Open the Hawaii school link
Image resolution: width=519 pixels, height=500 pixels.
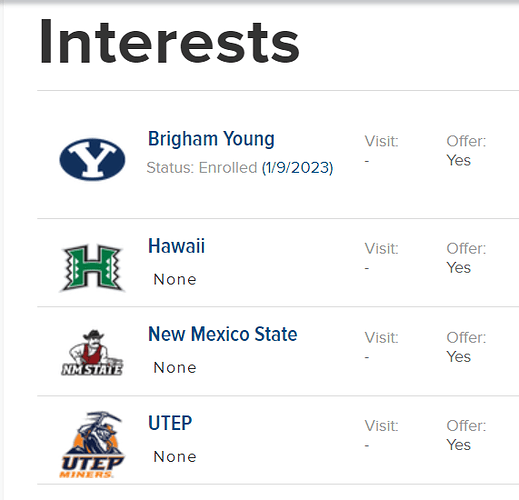click(x=176, y=246)
